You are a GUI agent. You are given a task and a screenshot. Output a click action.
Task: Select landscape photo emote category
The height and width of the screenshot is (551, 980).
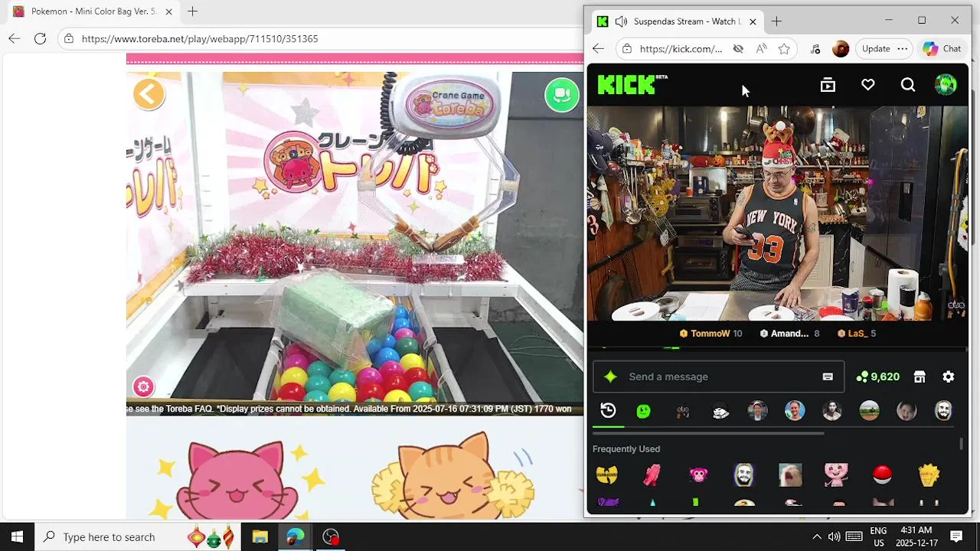tap(869, 411)
